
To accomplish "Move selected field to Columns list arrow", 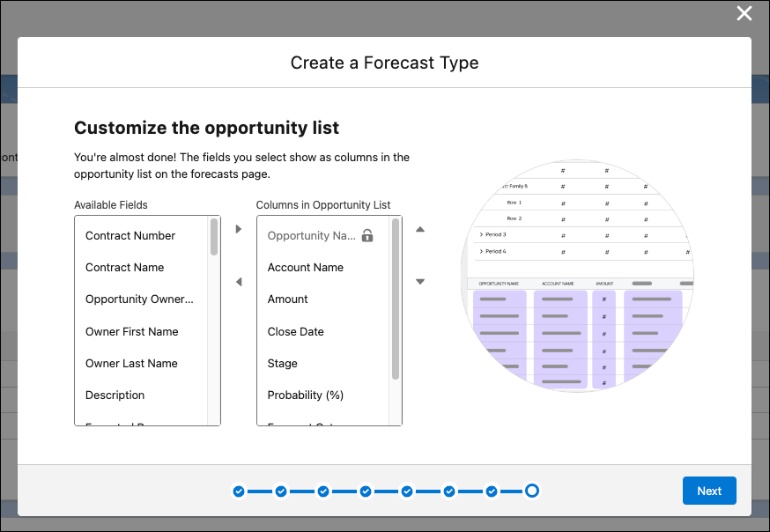I will [239, 229].
